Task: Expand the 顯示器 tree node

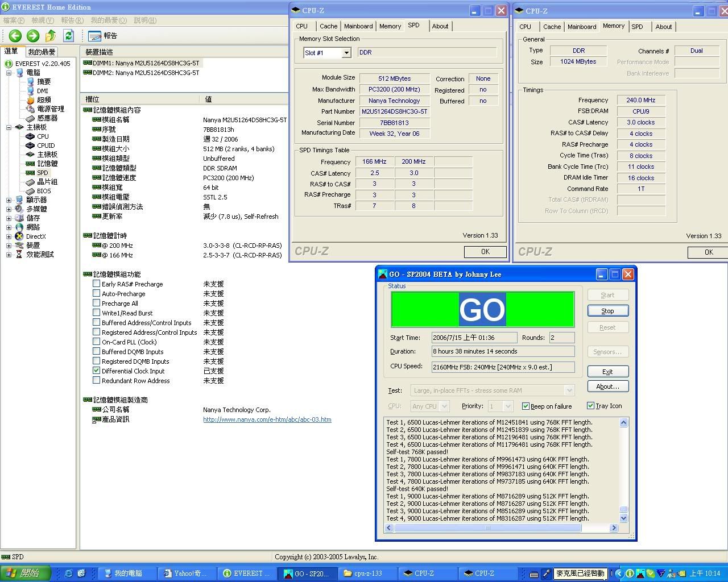Action: click(9, 200)
